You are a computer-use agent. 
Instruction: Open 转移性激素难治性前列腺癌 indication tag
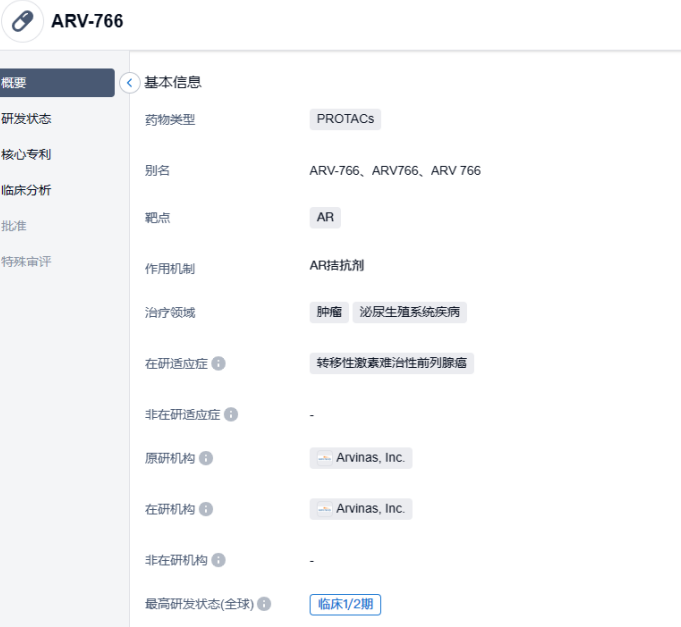(392, 363)
